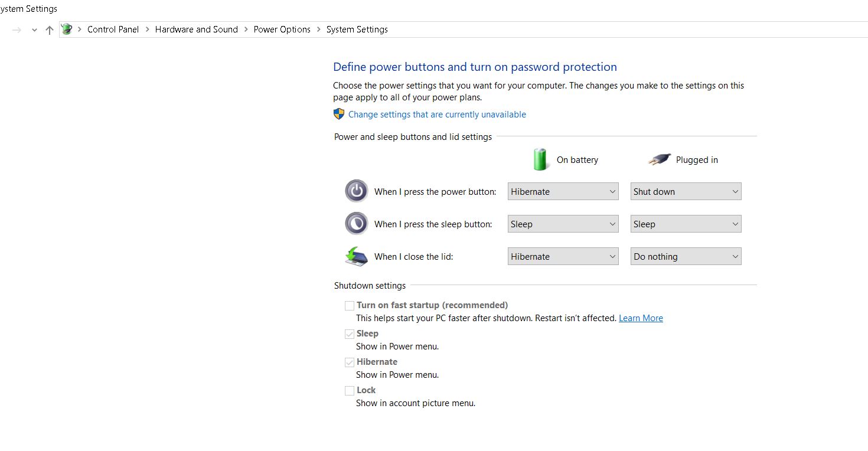Viewport: 868px width, 451px height.
Task: Open sleep button On battery dropdown
Action: (563, 224)
